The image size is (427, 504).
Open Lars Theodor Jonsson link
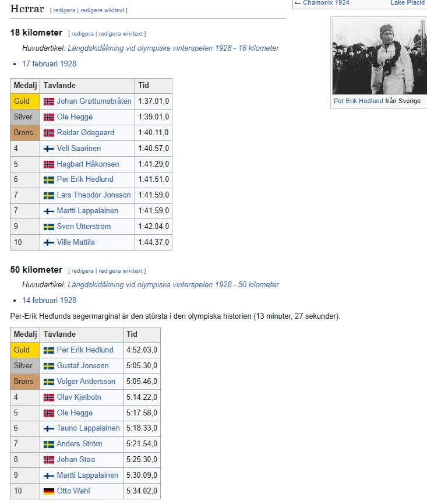94,195
